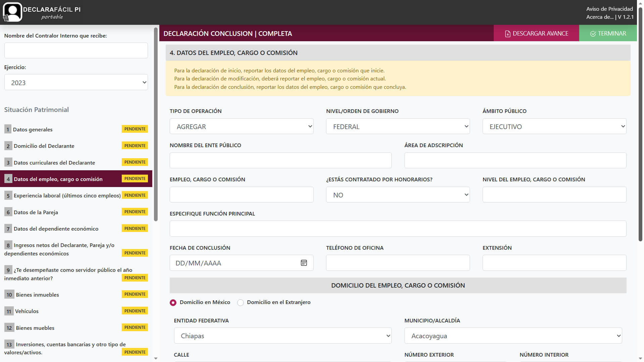Go to section 6 Datos de la Pareja
This screenshot has width=644, height=362.
click(76, 212)
